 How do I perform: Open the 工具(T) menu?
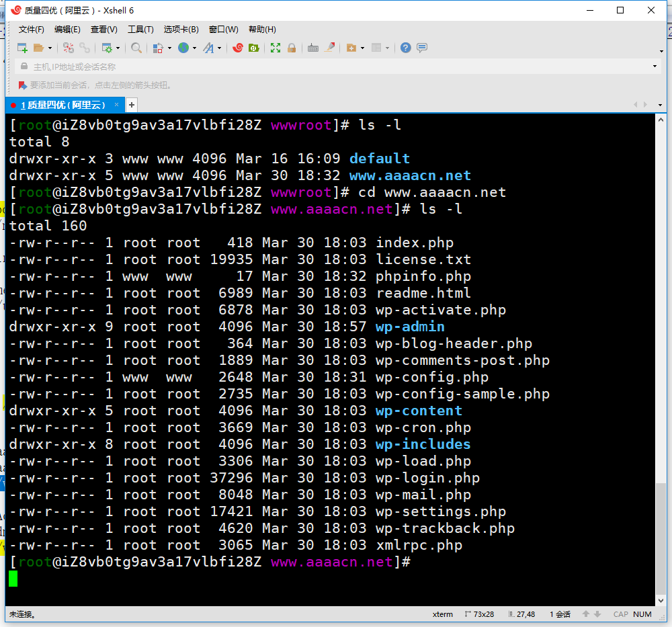[x=140, y=30]
